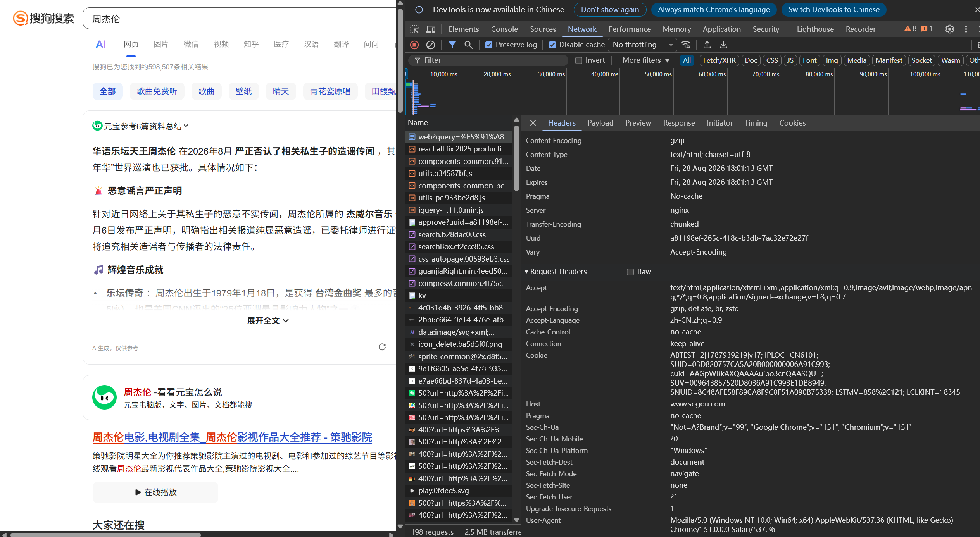Open the Cookies tab
980x537 pixels.
(x=792, y=123)
